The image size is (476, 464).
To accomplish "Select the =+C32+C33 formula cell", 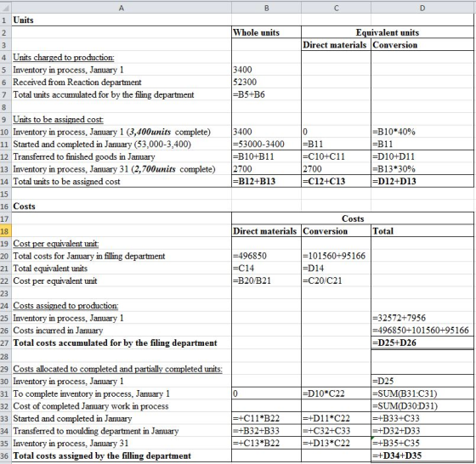I will click(336, 431).
